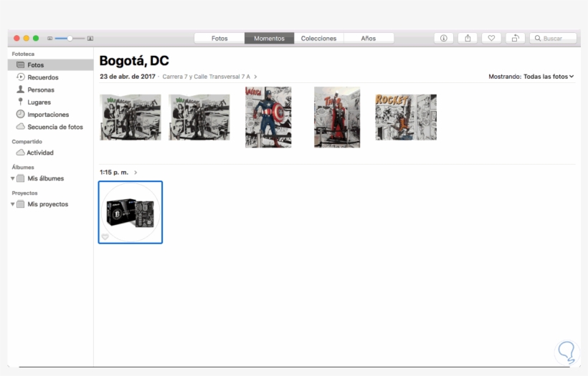The width and height of the screenshot is (588, 376).
Task: Select the Momentos tab
Action: click(x=269, y=38)
